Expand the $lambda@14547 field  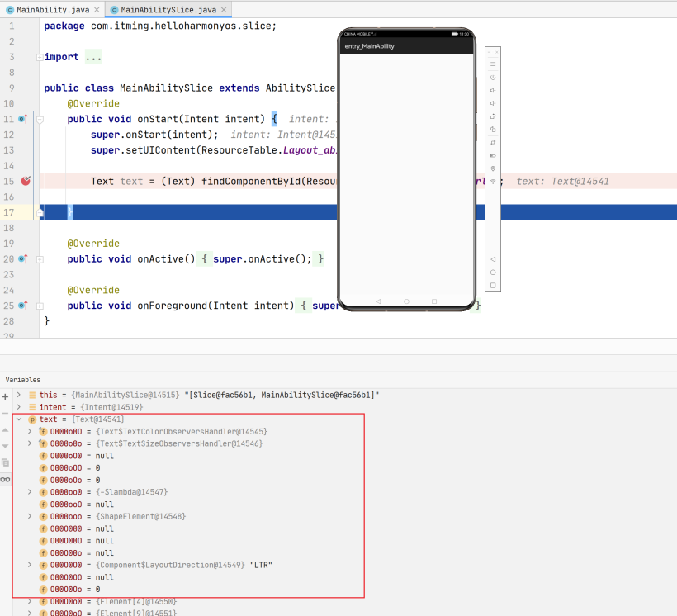click(30, 492)
